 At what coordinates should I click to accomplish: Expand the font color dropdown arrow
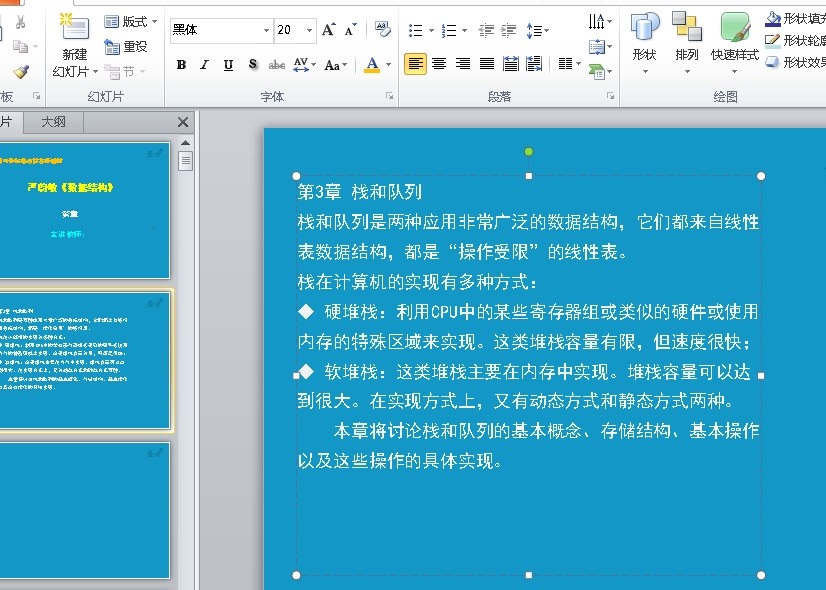[389, 65]
